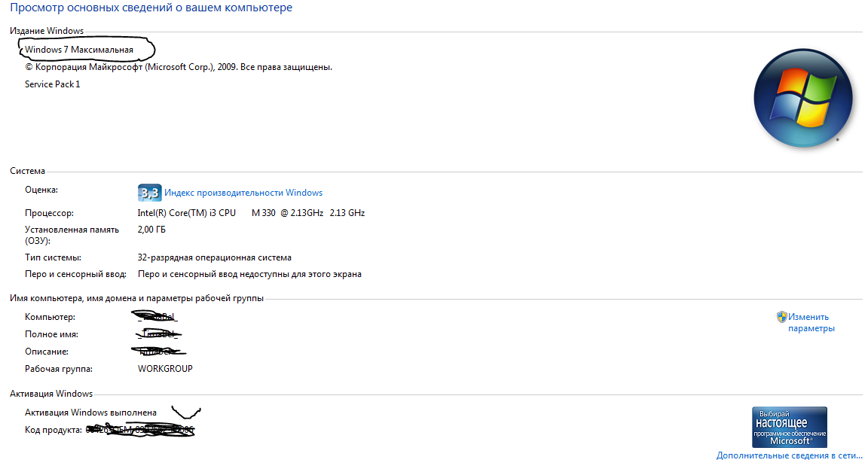Click the Процессор label
The image size is (868, 472).
[x=49, y=213]
